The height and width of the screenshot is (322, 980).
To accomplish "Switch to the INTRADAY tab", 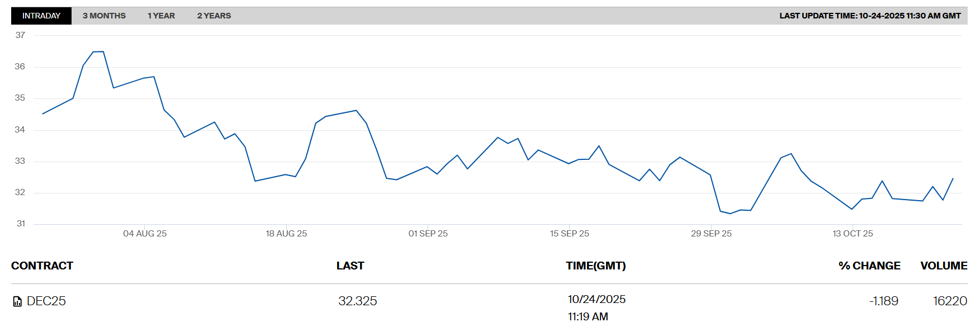I will click(x=41, y=16).
